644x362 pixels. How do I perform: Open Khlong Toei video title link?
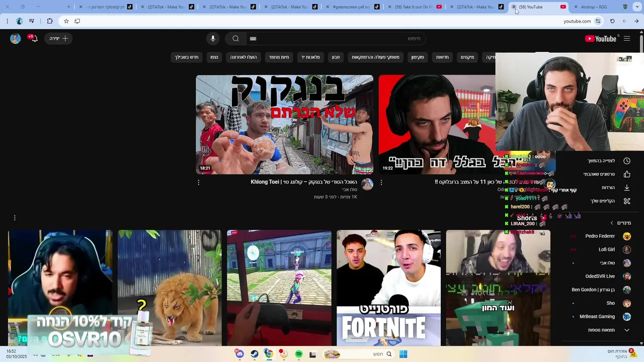304,182
